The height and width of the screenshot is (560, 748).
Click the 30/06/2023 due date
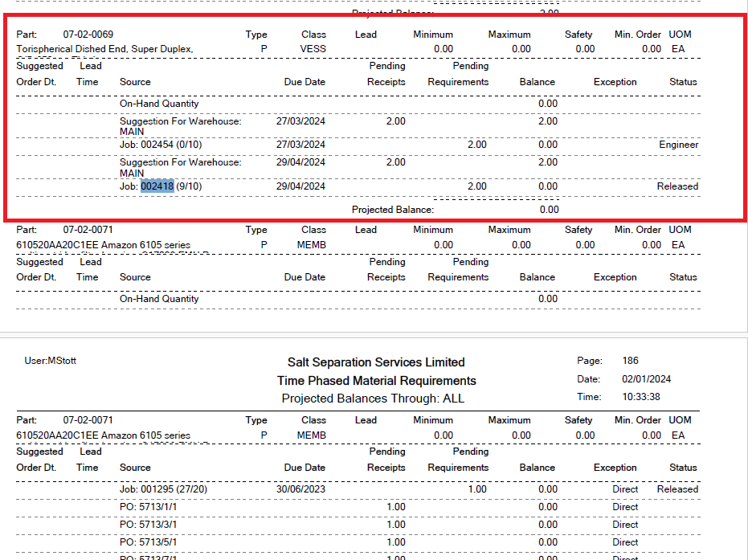(300, 489)
